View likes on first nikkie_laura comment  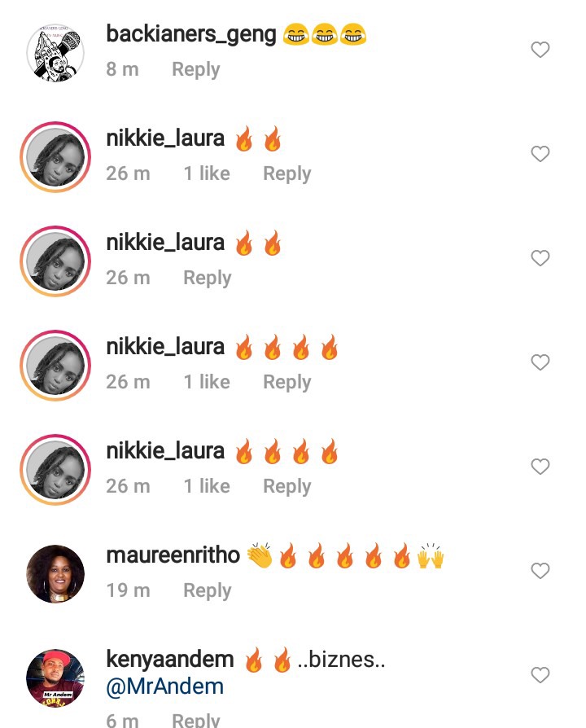click(207, 173)
